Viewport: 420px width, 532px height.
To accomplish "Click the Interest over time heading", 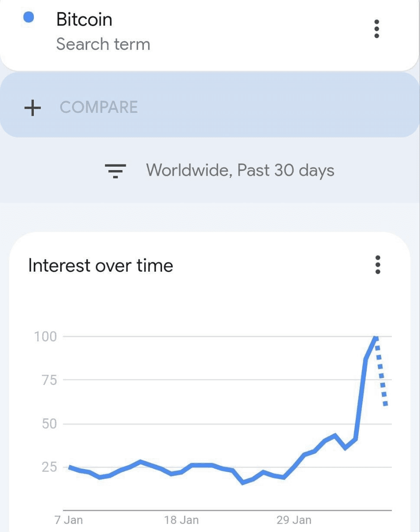I will pos(101,266).
